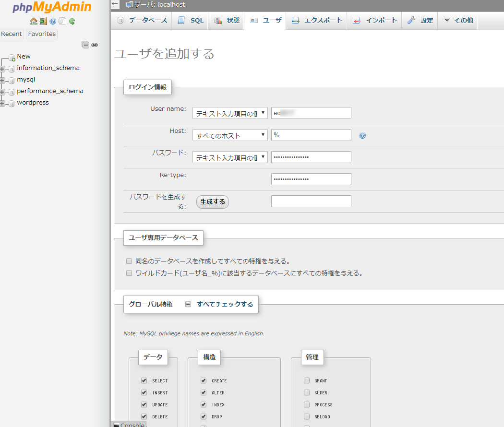Check the same-name database creation checkbox
The image size is (504, 427).
click(x=129, y=261)
